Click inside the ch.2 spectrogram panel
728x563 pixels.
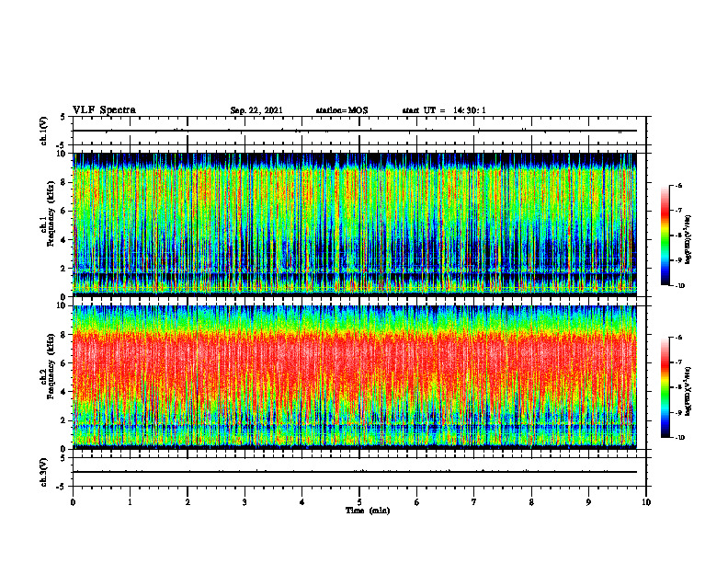pyautogui.click(x=355, y=377)
